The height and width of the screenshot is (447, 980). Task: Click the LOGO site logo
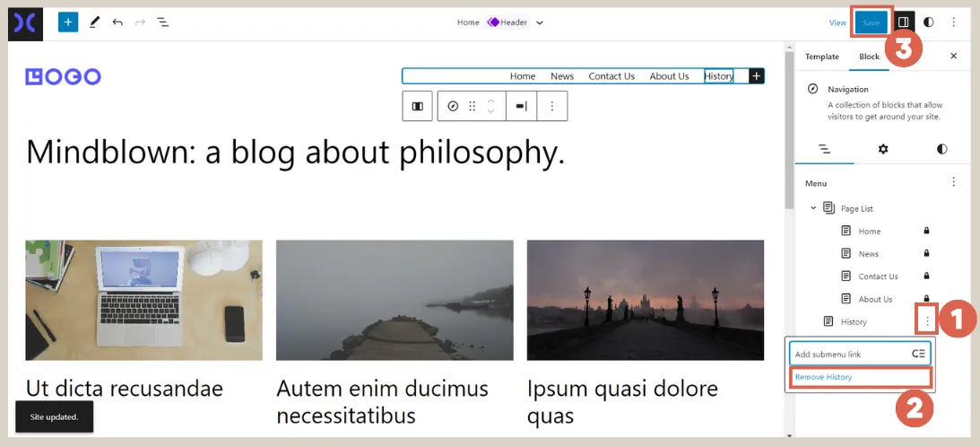pos(63,76)
